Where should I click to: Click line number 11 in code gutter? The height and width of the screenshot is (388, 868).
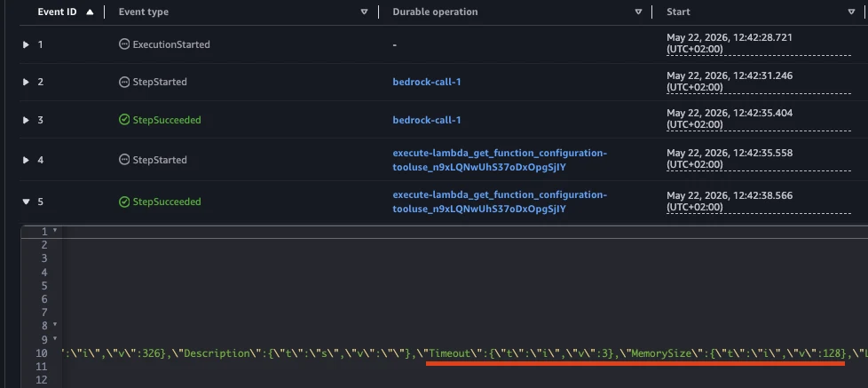[42, 367]
